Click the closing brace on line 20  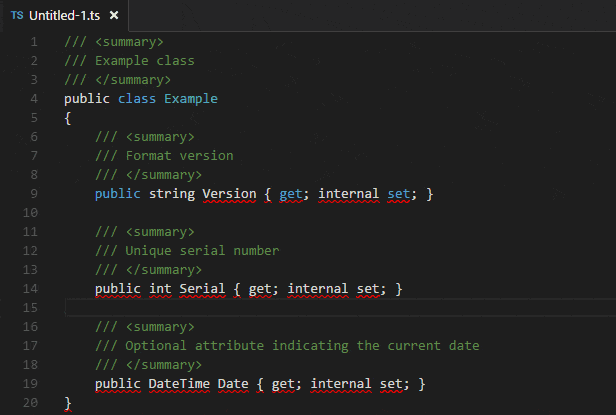[x=68, y=403]
